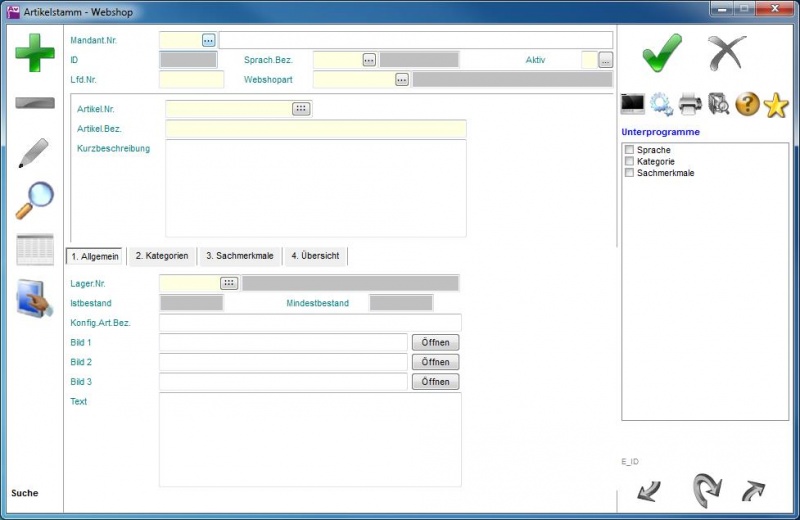
Task: Switch to the 2. Kategorien tab
Action: (x=161, y=256)
